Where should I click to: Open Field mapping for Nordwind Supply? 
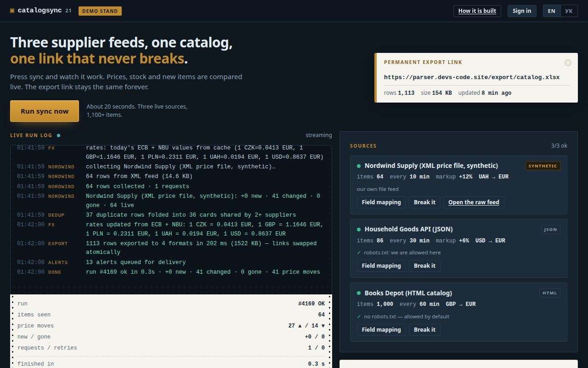[x=381, y=202]
